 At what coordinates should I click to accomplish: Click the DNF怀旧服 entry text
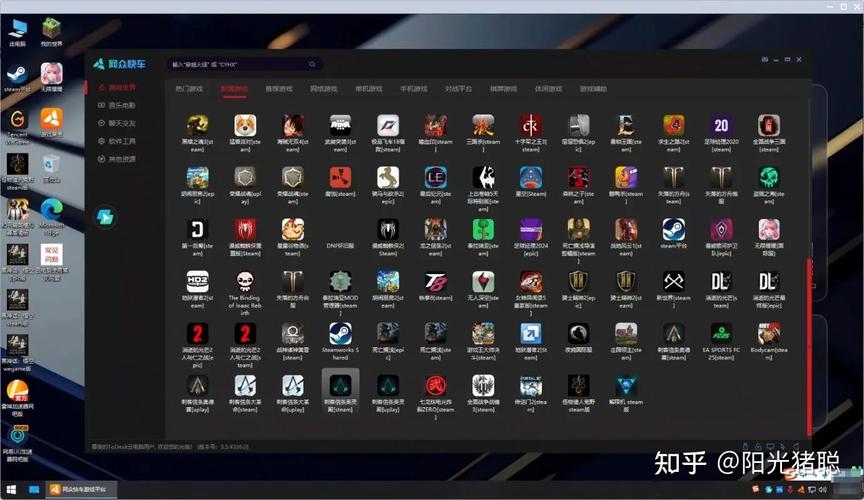click(340, 246)
